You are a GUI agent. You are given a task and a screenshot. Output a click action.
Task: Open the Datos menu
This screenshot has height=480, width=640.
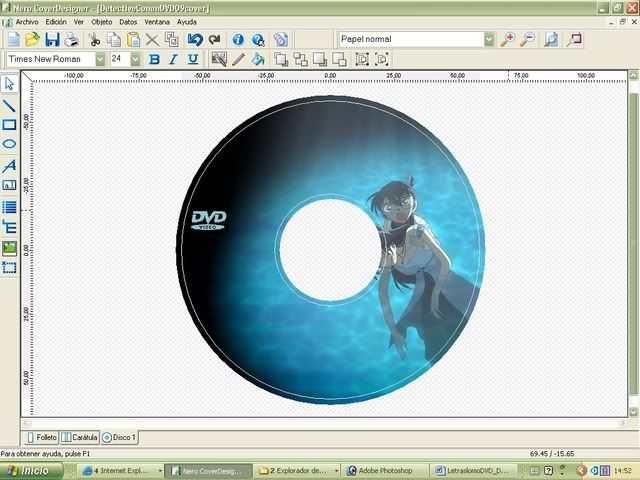tap(128, 22)
